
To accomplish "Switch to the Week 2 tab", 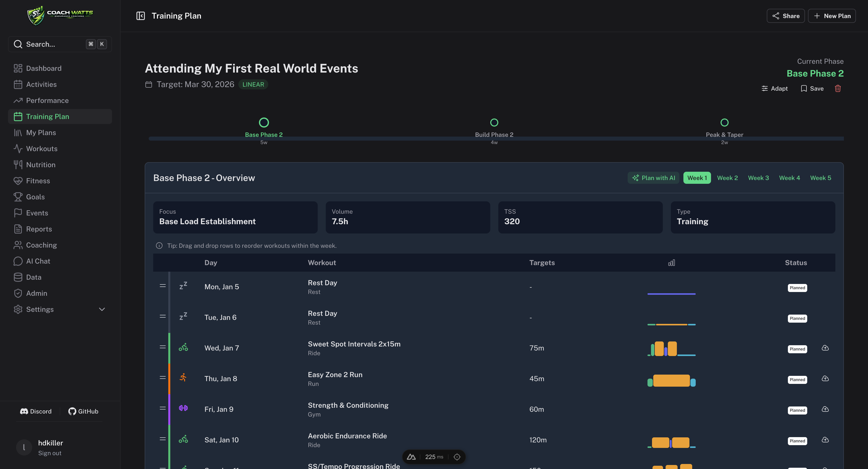I will 728,178.
